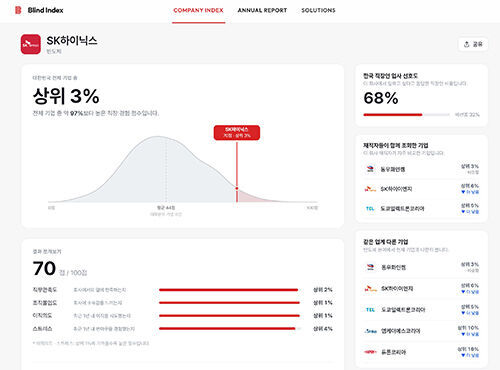Switch to the ANNUAL REPORT tab

(262, 11)
